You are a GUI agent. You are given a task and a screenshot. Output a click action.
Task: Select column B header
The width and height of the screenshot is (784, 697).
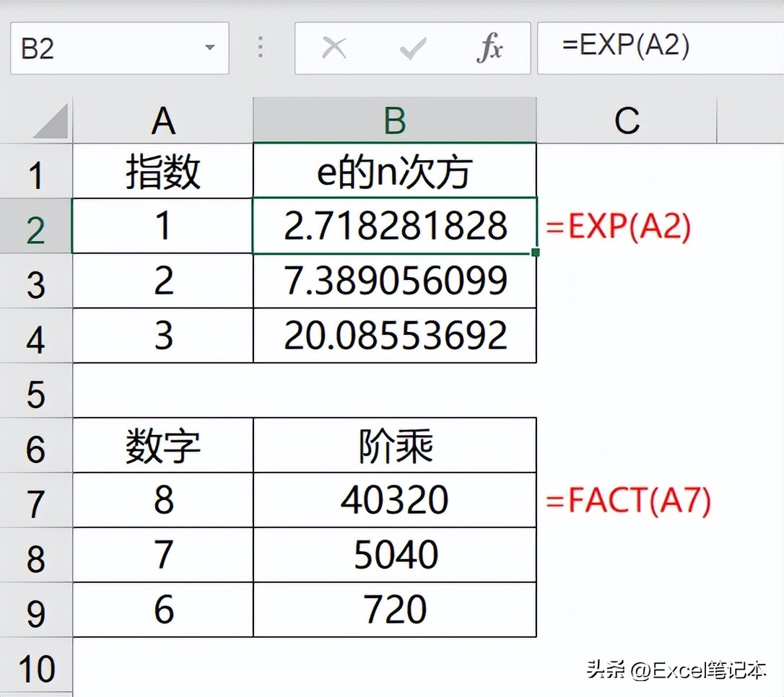(394, 120)
